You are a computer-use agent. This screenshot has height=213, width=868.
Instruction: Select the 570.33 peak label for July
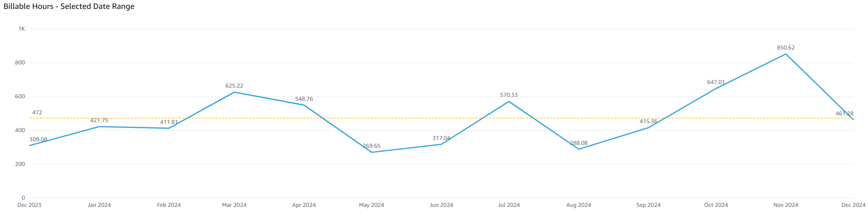point(508,95)
